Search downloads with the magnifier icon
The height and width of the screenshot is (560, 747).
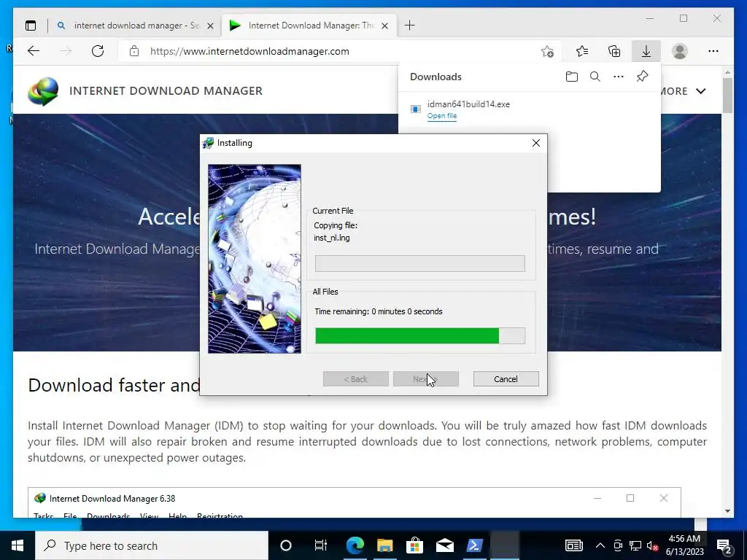pos(595,77)
